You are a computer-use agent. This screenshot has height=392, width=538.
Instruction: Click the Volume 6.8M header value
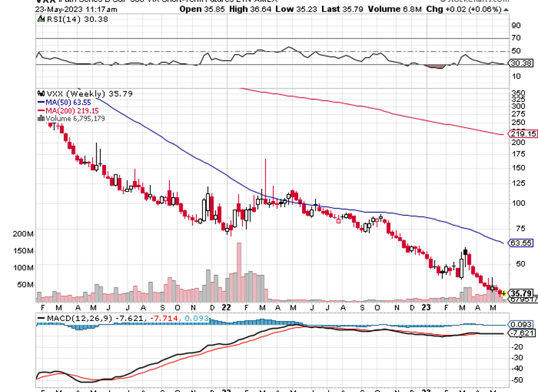(x=395, y=9)
